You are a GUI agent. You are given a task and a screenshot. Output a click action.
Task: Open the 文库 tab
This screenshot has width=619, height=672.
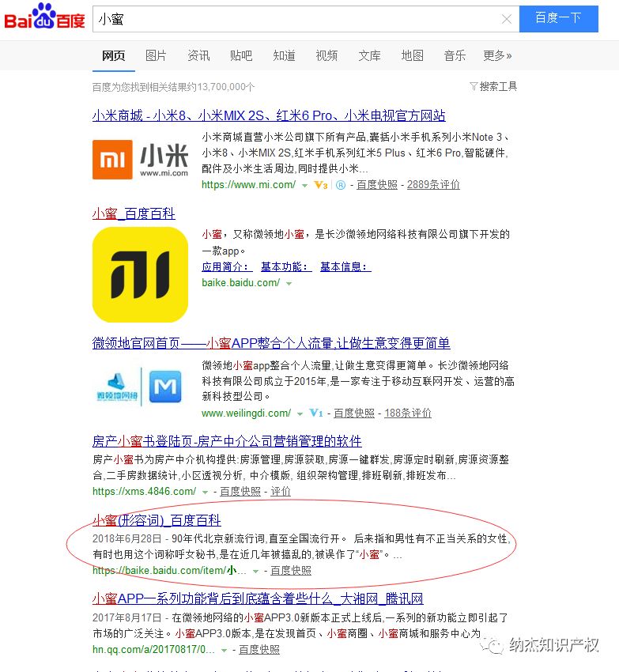click(369, 55)
